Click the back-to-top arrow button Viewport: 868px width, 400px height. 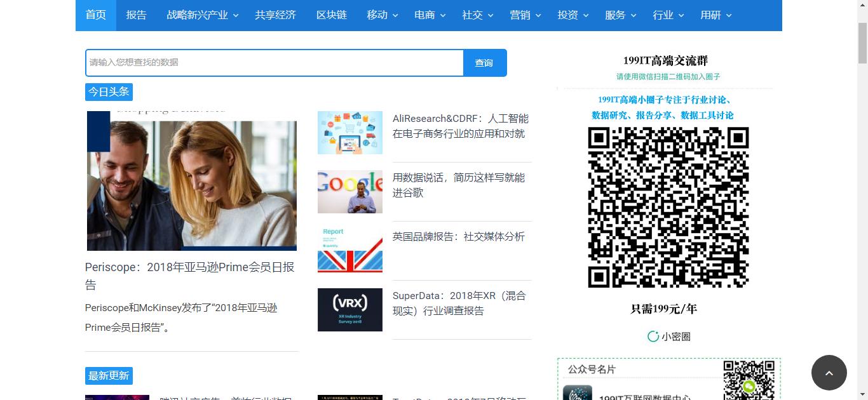[829, 373]
